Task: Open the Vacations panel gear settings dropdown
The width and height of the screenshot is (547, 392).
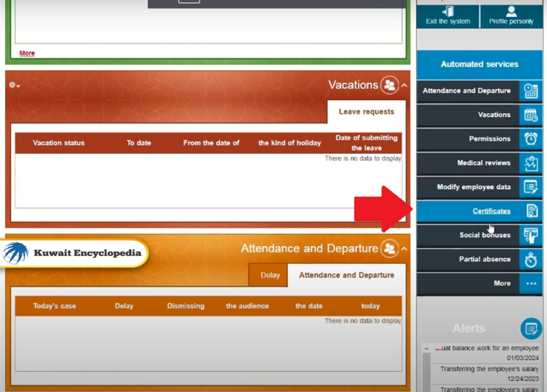Action: [14, 85]
